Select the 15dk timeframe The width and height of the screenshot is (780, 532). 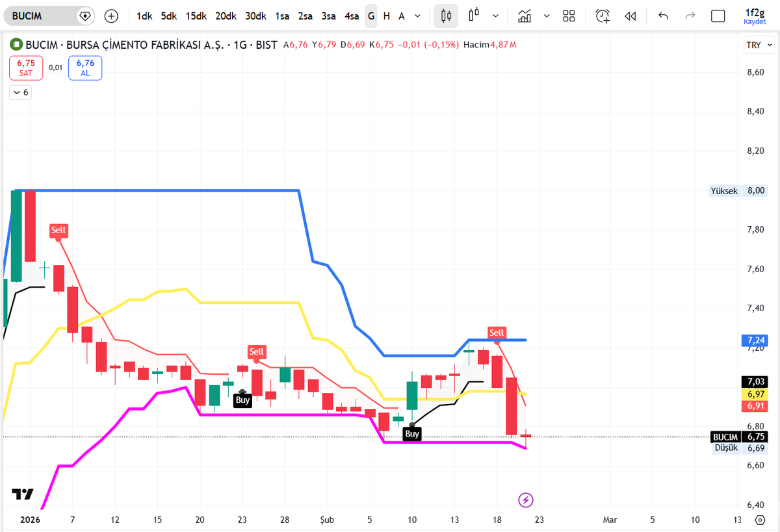point(197,16)
